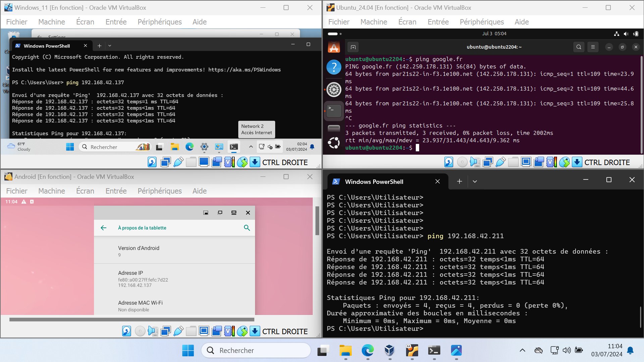This screenshot has height=362, width=644.
Task: Show hidden icons chevron in guest Windows tray
Action: [251, 147]
